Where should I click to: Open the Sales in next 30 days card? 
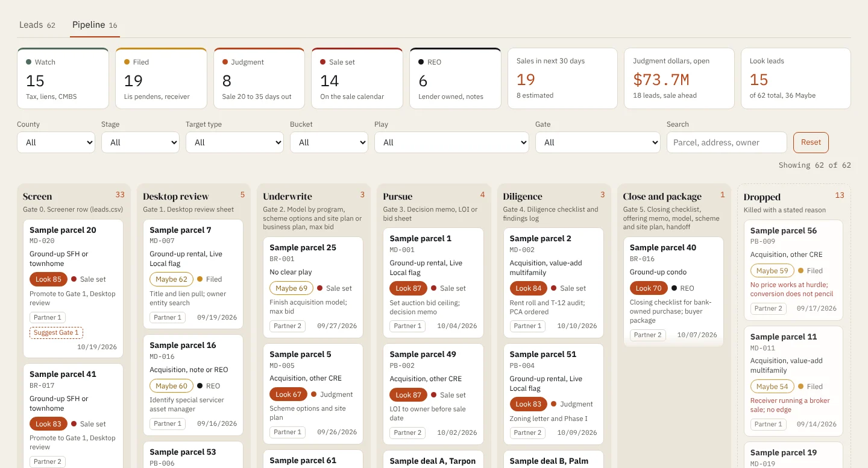[562, 78]
